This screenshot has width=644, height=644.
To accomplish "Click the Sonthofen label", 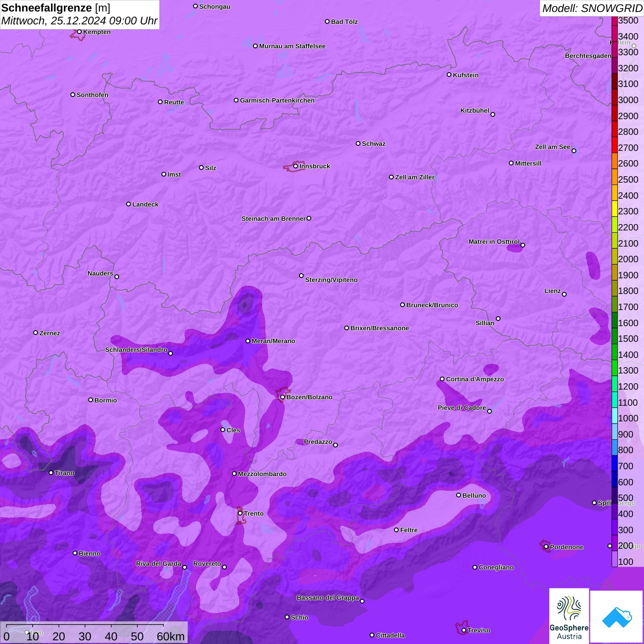I will click(x=92, y=95).
